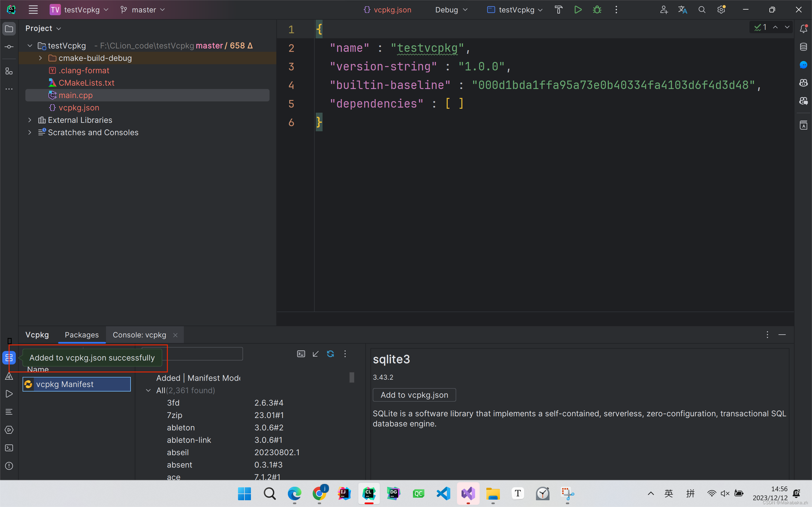This screenshot has height=507, width=812.
Task: Open the main hamburger menu
Action: (33, 9)
